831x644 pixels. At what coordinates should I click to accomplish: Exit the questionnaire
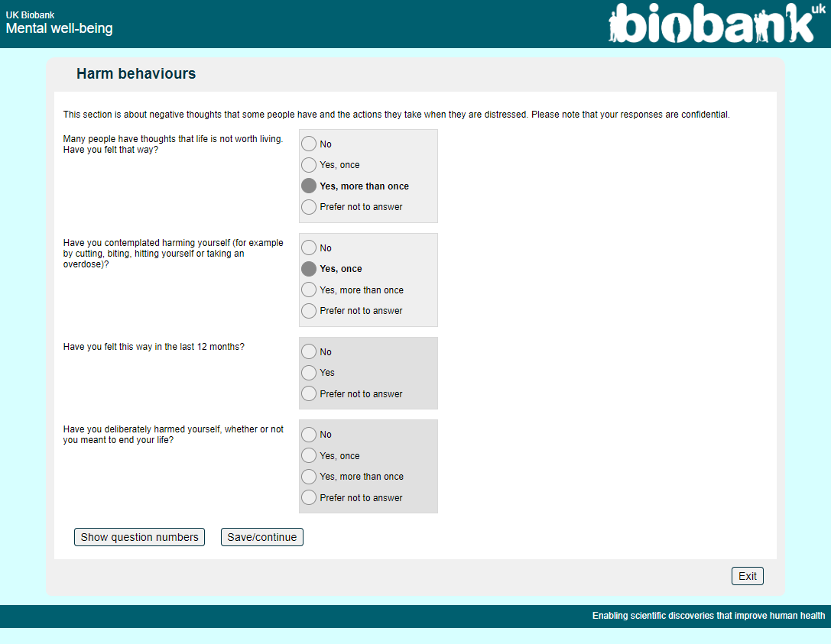point(747,576)
